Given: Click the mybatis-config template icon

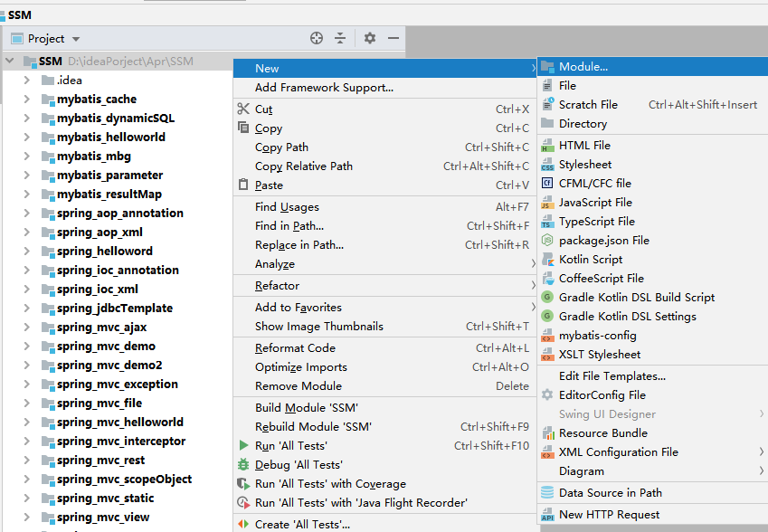Looking at the screenshot, I should coord(547,336).
